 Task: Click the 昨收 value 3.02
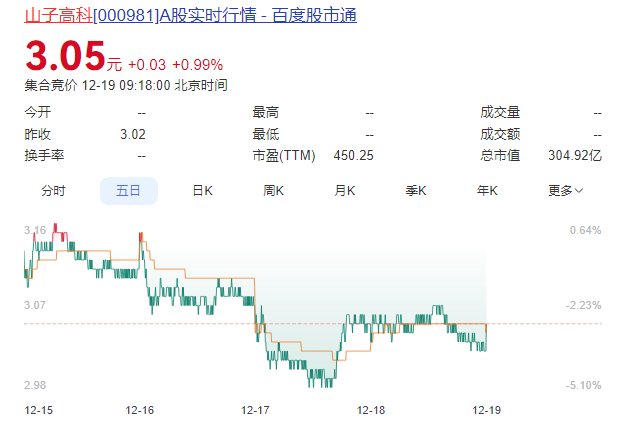point(132,134)
